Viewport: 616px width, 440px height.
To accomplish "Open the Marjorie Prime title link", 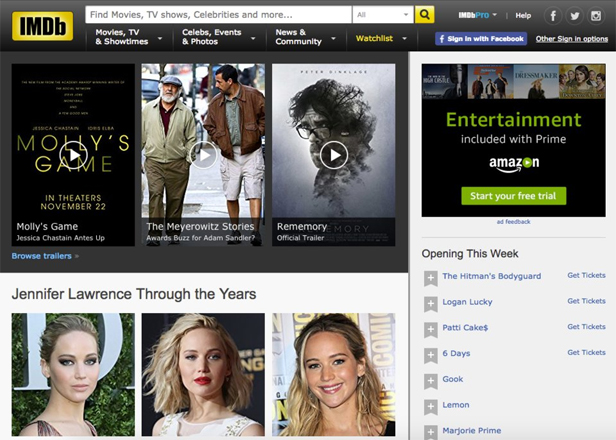I will (471, 431).
